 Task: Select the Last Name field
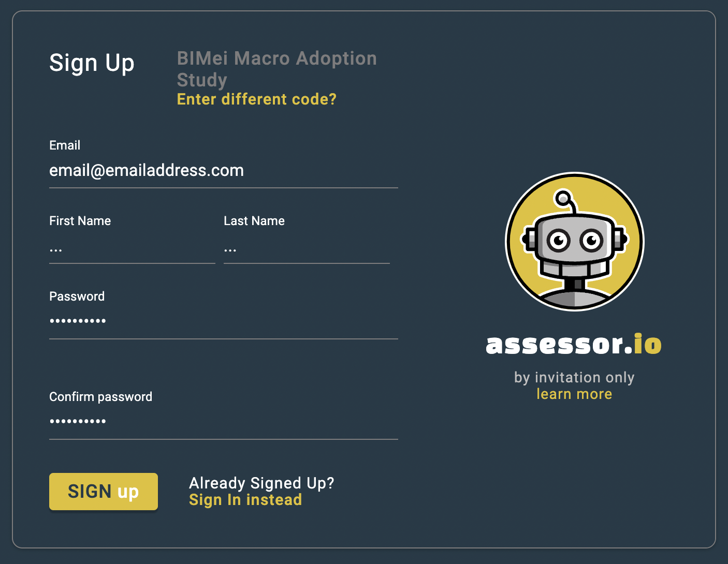coord(307,249)
